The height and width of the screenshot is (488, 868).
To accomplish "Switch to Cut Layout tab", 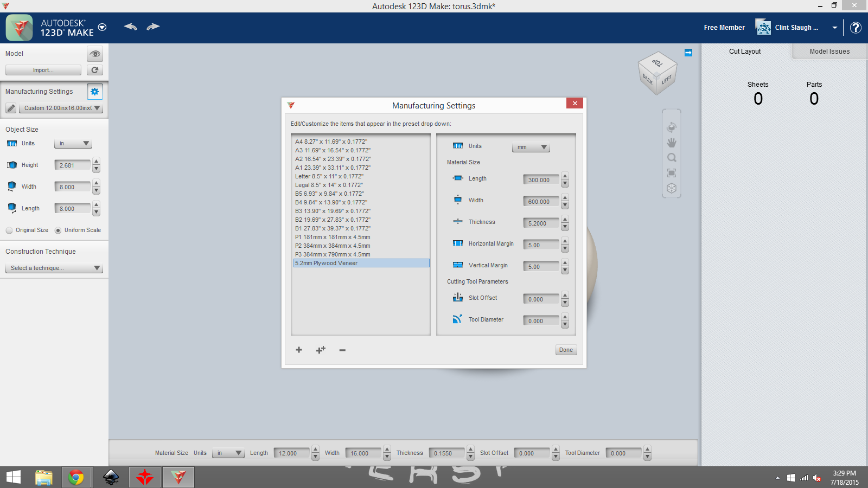I will [745, 52].
